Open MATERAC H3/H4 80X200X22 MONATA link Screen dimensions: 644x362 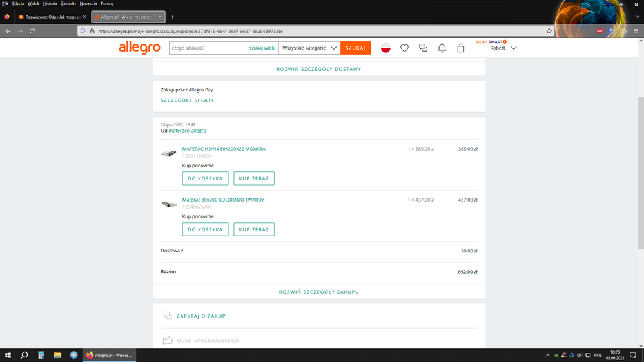[x=224, y=149]
